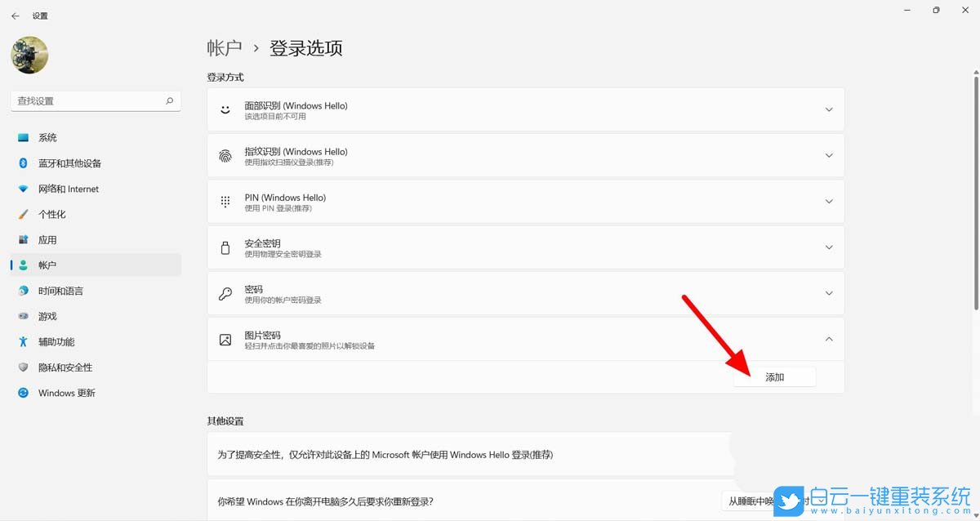Screen dimensions: 980x521
Task: Click the picture password icon
Action: tap(225, 339)
